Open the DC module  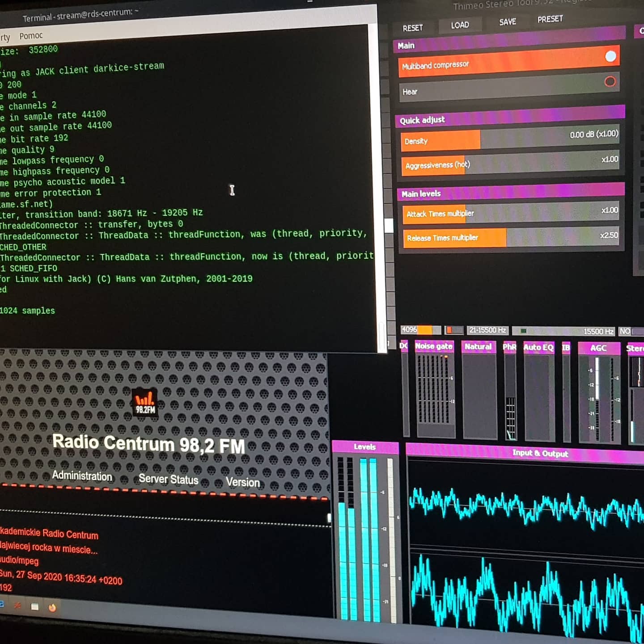coord(403,346)
